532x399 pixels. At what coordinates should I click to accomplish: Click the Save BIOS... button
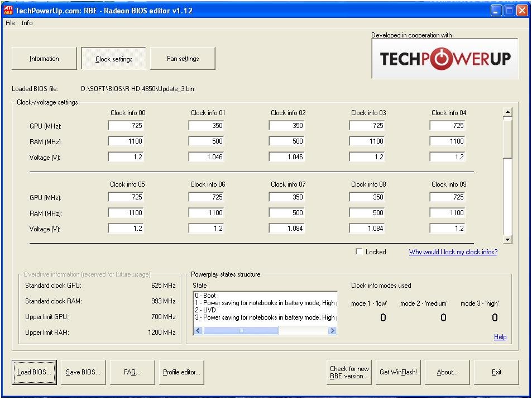pyautogui.click(x=83, y=372)
